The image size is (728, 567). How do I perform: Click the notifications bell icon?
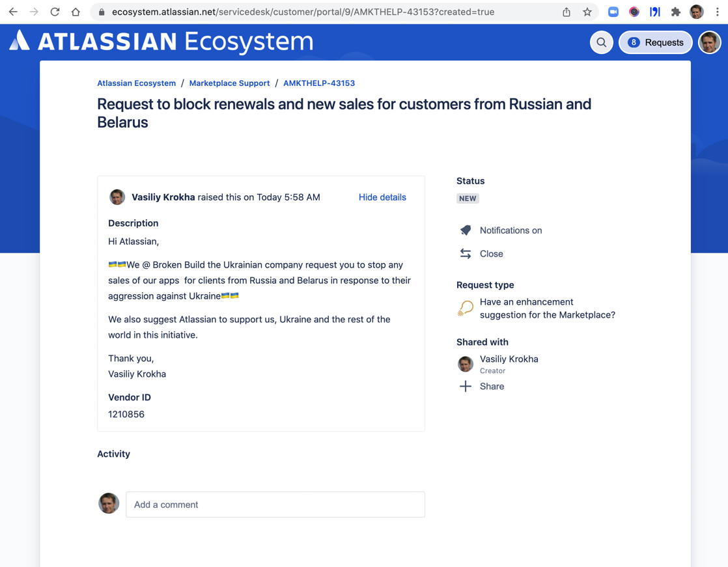pyautogui.click(x=465, y=230)
